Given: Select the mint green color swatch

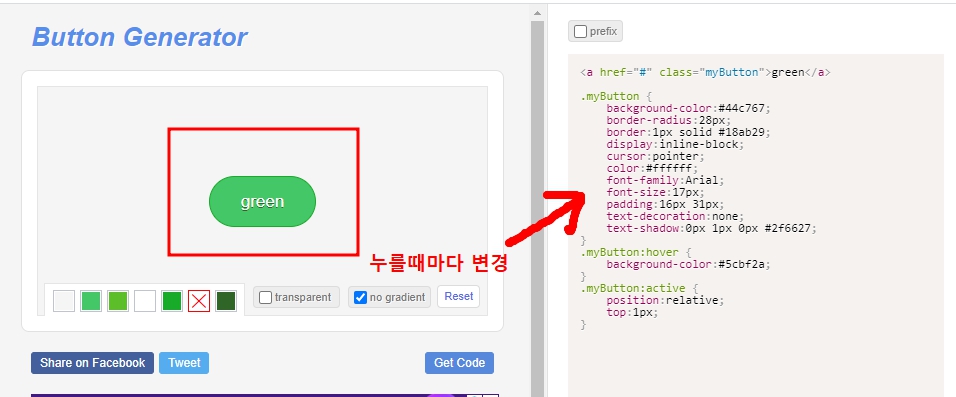Looking at the screenshot, I should click(91, 301).
